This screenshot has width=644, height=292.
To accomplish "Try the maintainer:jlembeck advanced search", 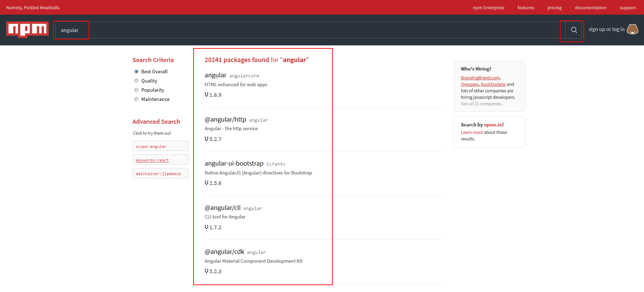I will (x=161, y=173).
